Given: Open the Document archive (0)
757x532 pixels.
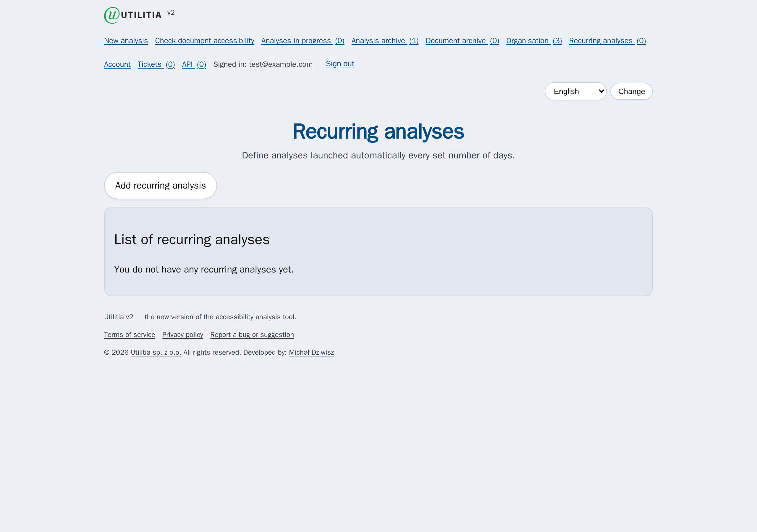Looking at the screenshot, I should (462, 40).
